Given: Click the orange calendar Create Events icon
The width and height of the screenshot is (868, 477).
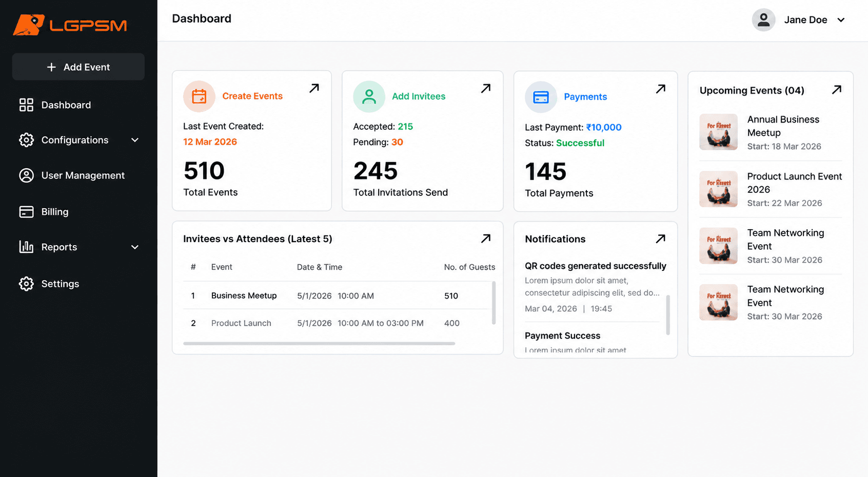Looking at the screenshot, I should point(199,96).
